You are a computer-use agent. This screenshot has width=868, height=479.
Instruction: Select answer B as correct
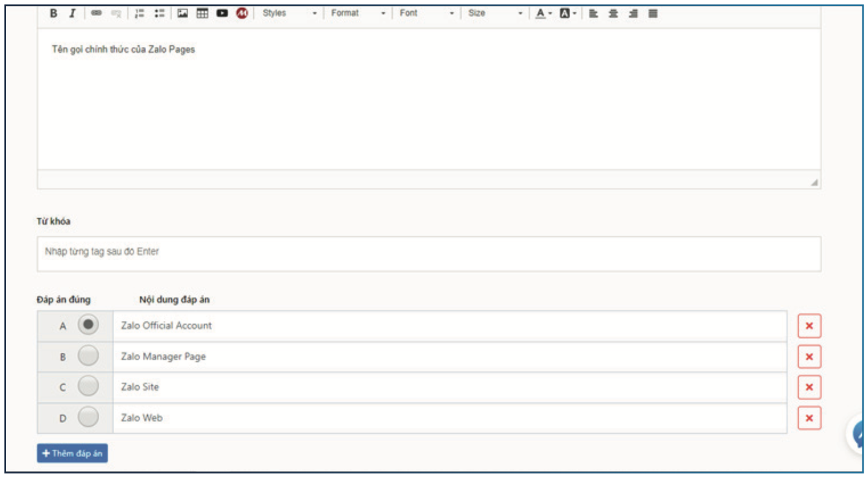[x=88, y=356]
